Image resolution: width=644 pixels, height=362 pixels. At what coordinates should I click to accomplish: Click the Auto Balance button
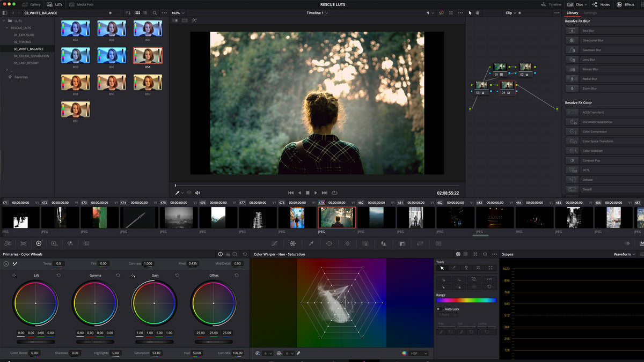[x=6, y=264]
